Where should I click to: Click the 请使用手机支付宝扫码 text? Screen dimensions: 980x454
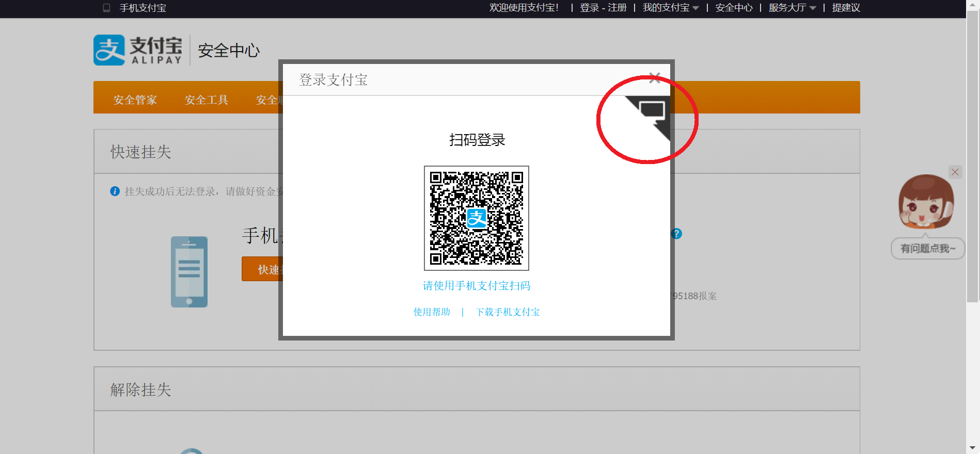(x=477, y=286)
